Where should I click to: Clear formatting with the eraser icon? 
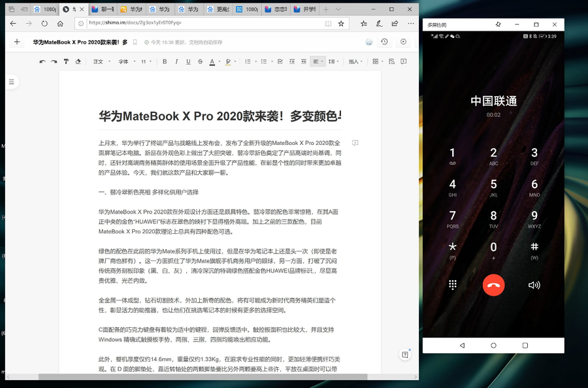[x=78, y=61]
